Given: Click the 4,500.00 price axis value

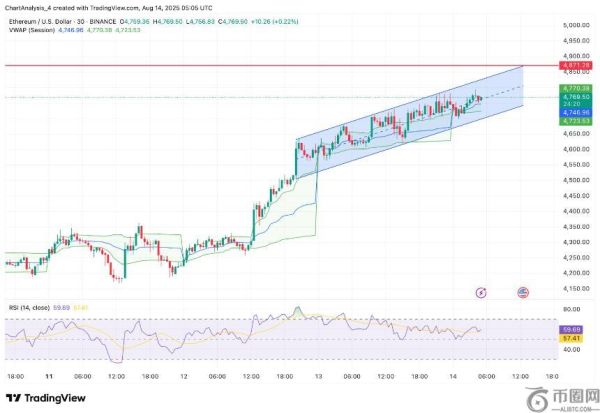Looking at the screenshot, I should click(576, 180).
